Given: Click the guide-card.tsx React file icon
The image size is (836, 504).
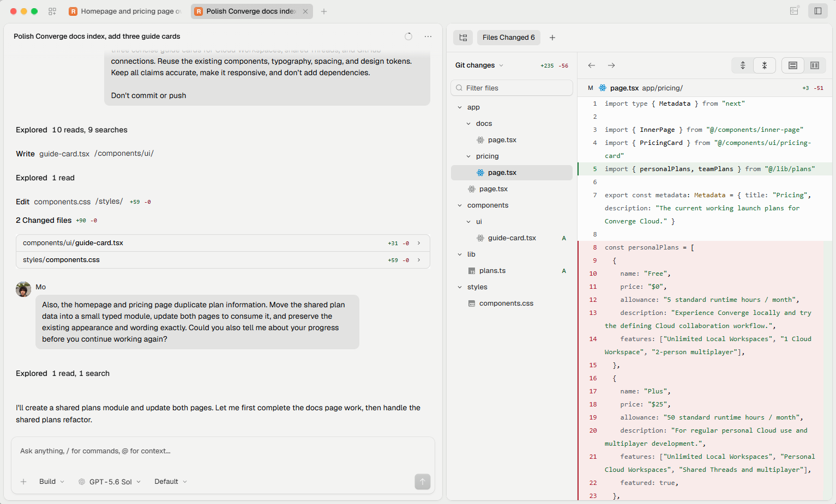Looking at the screenshot, I should coord(480,238).
